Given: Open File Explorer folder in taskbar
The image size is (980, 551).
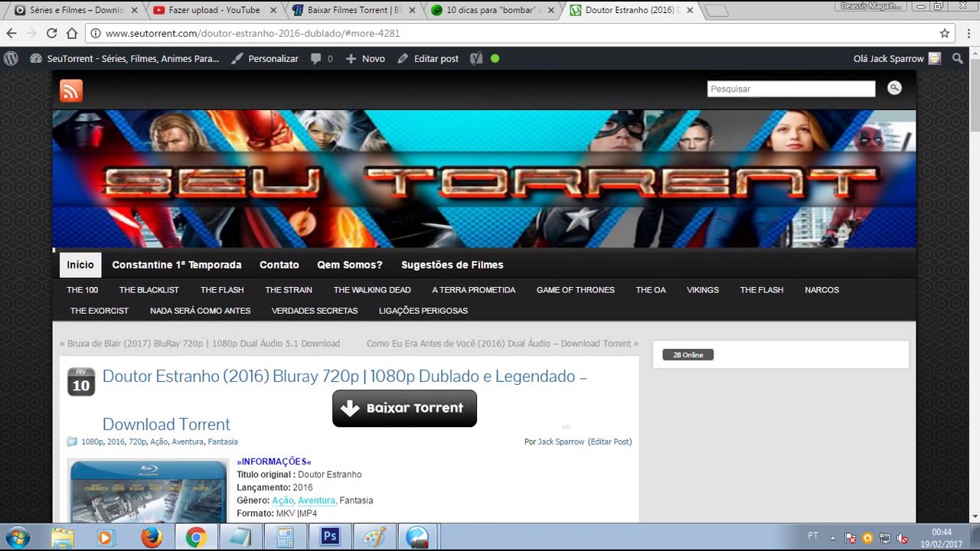Looking at the screenshot, I should (63, 537).
